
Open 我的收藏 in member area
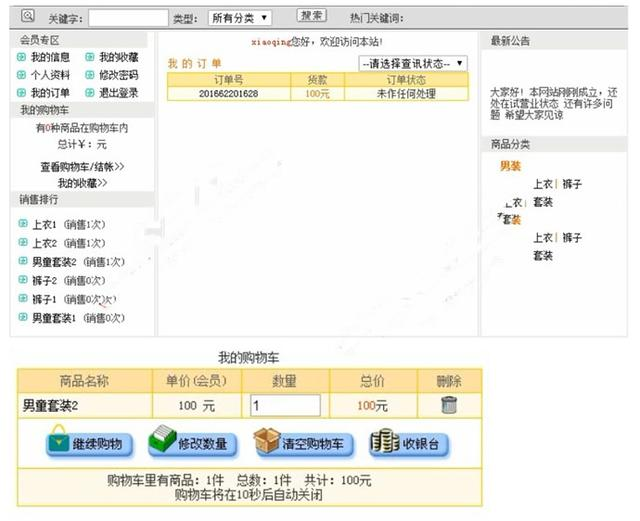click(x=119, y=57)
